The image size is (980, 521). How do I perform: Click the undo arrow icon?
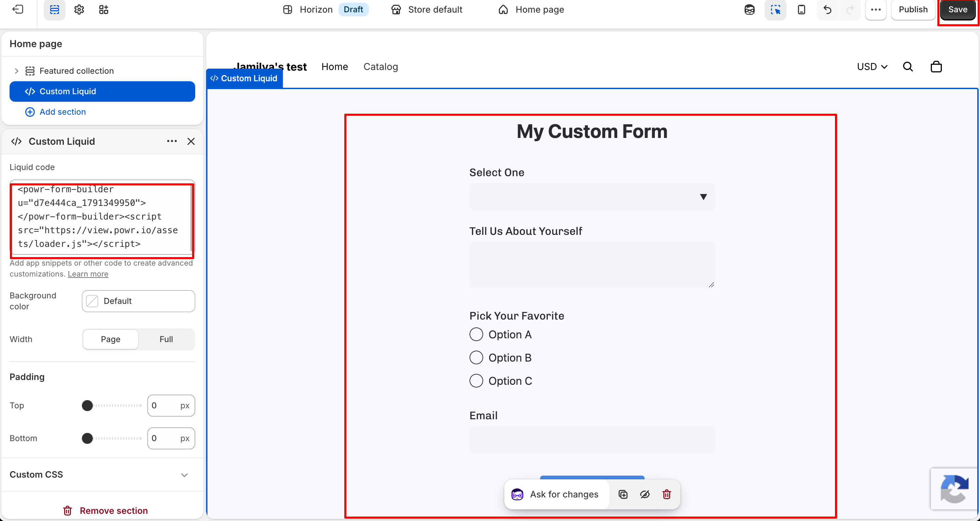[827, 10]
